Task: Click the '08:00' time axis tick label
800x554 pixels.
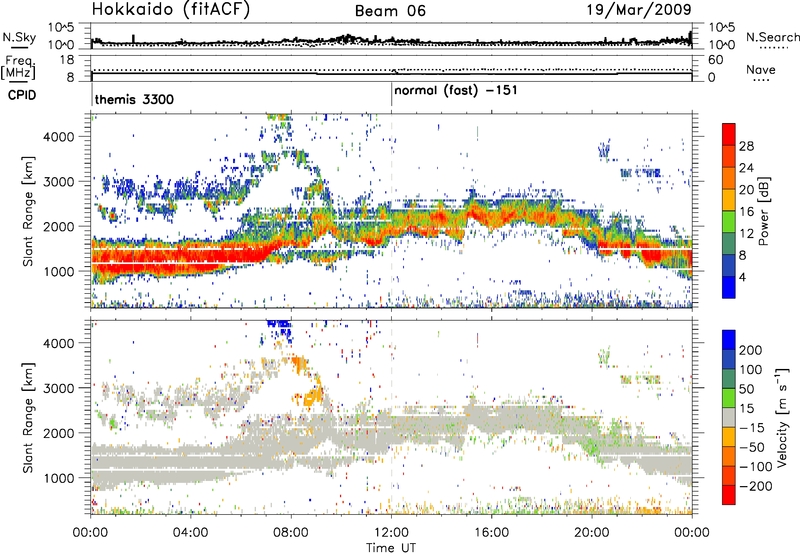Action: pos(291,533)
